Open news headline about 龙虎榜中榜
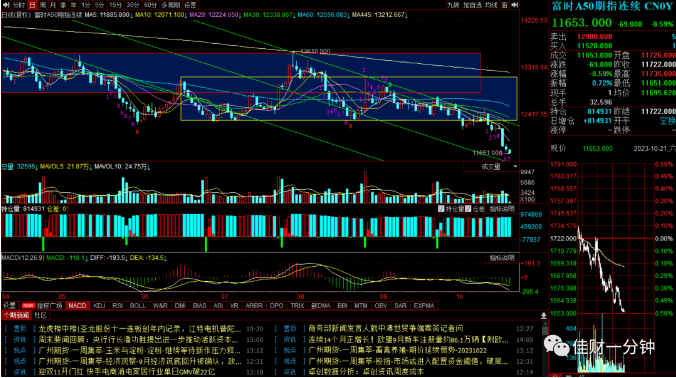676x378 pixels. coord(139,328)
